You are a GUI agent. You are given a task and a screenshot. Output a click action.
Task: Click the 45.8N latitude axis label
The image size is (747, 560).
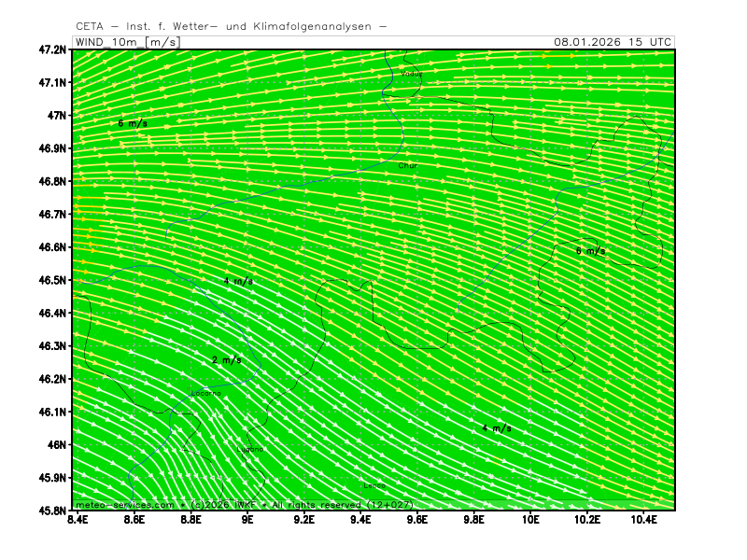click(x=52, y=511)
